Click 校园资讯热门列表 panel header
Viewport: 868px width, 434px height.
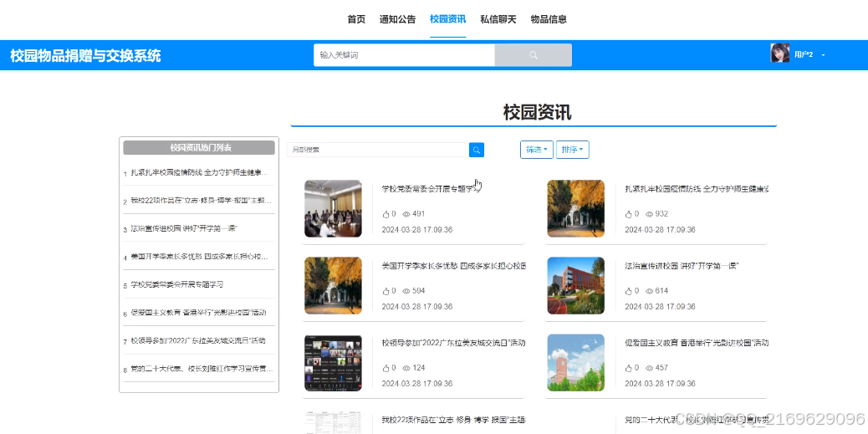199,148
